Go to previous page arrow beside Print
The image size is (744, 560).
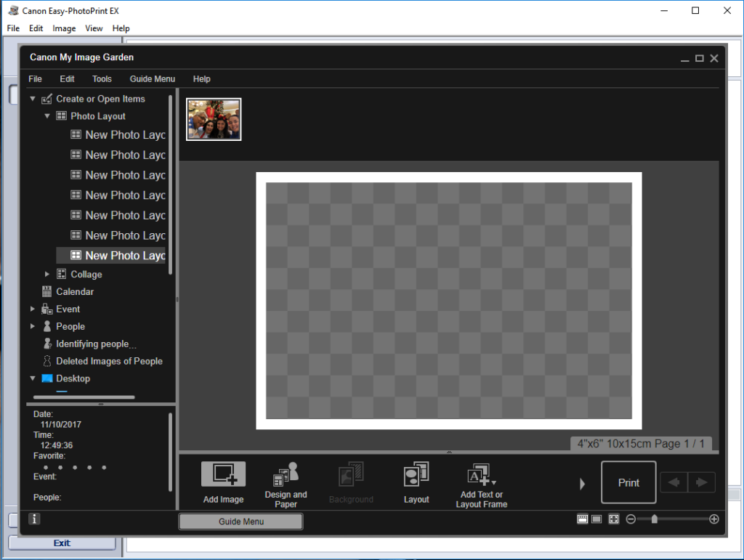674,483
